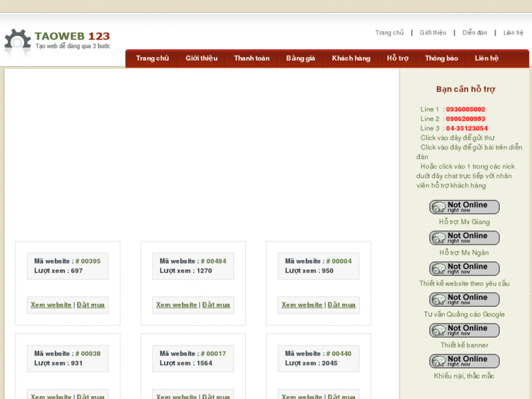Click website code # 00440
This screenshot has height=399, width=532.
tap(339, 354)
